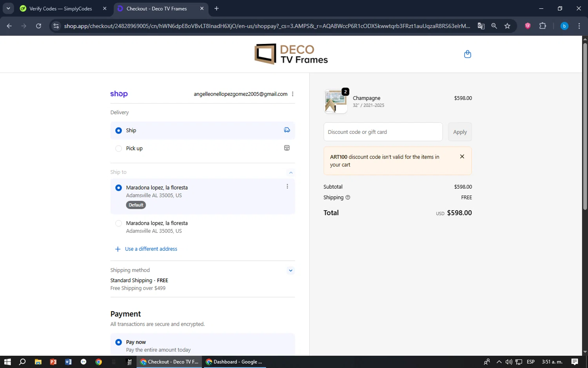Dismiss the ART100 invalid code message
The width and height of the screenshot is (588, 368).
point(462,157)
